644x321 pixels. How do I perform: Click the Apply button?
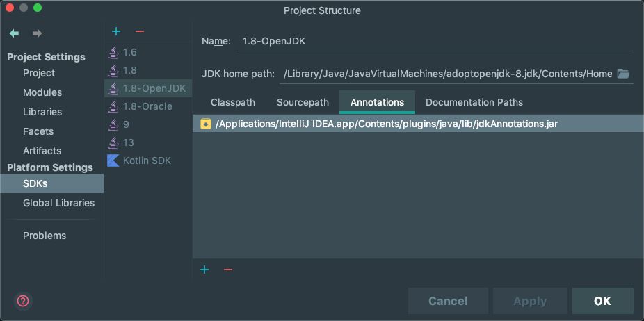530,301
